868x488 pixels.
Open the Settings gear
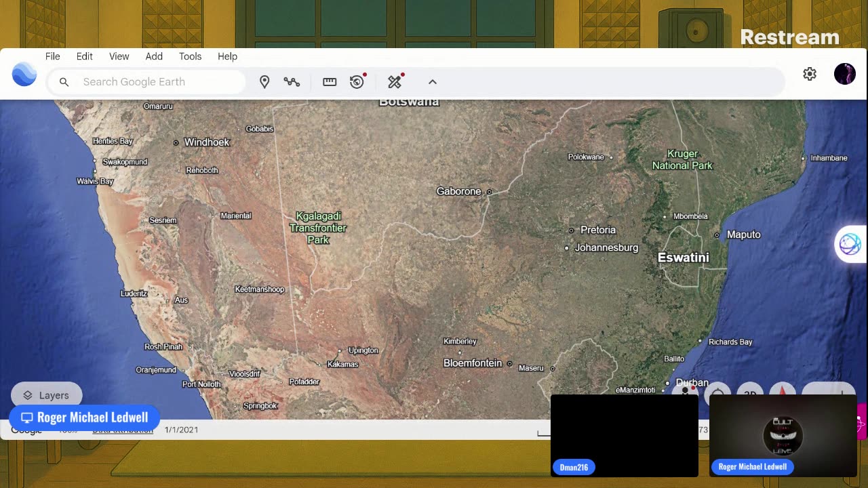click(x=810, y=74)
